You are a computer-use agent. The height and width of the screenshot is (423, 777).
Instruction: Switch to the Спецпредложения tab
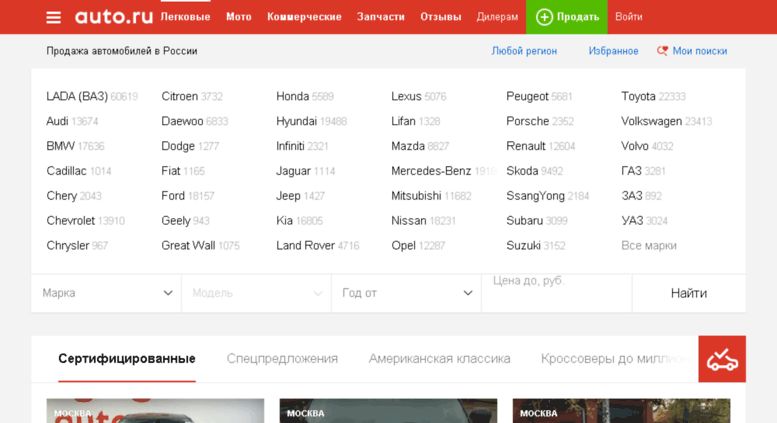282,359
